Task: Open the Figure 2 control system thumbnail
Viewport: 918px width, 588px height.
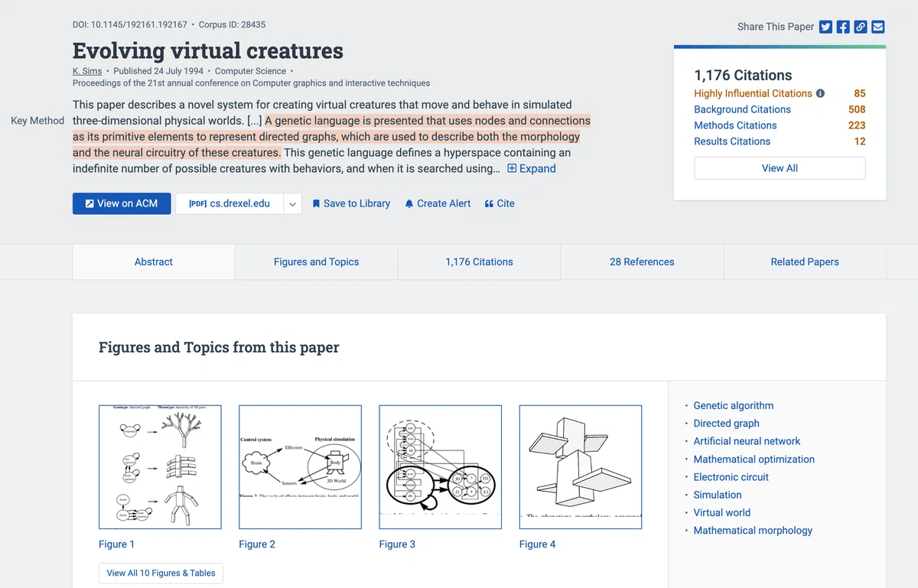Action: click(300, 466)
